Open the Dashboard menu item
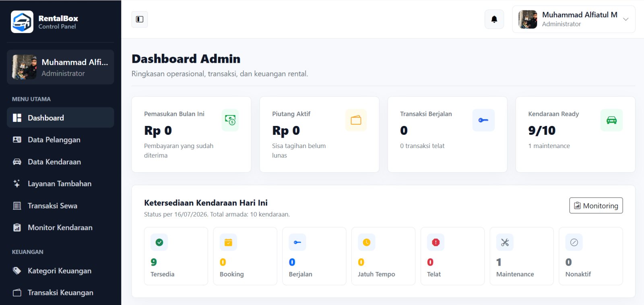Screen dimensions: 644x305 point(60,117)
